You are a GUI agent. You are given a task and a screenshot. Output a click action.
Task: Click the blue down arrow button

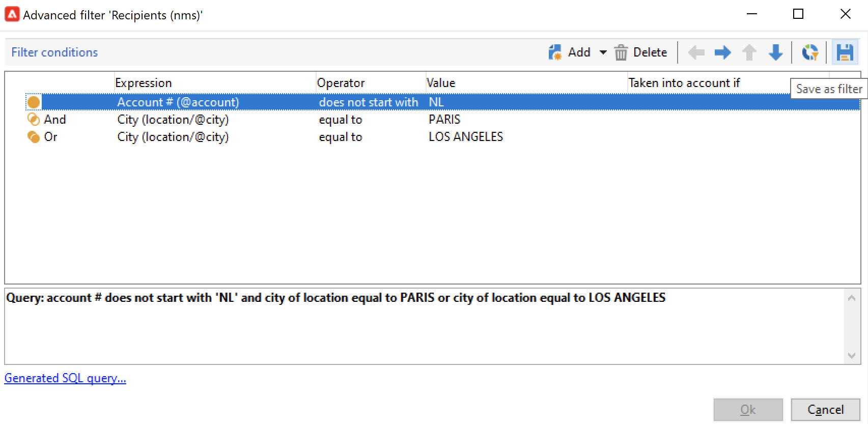pos(775,52)
